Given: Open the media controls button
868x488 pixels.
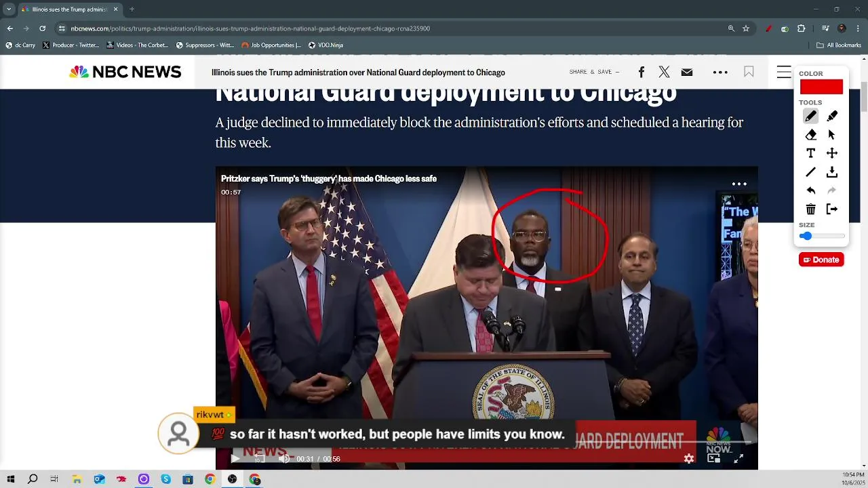Looking at the screenshot, I should 825,28.
